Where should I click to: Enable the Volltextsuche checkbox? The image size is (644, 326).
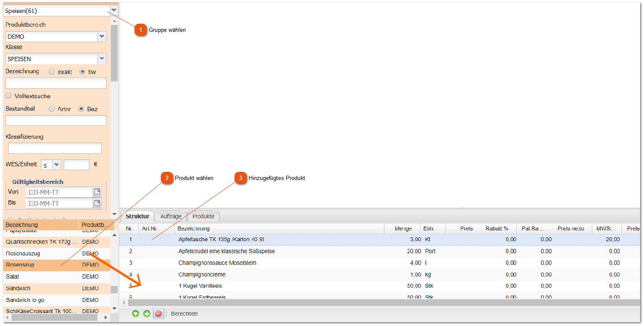point(8,96)
